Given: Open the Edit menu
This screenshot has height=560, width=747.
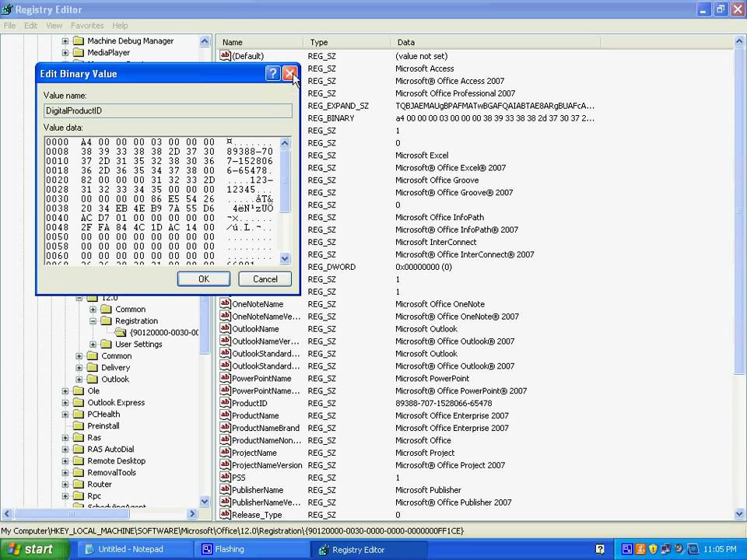Looking at the screenshot, I should [30, 26].
